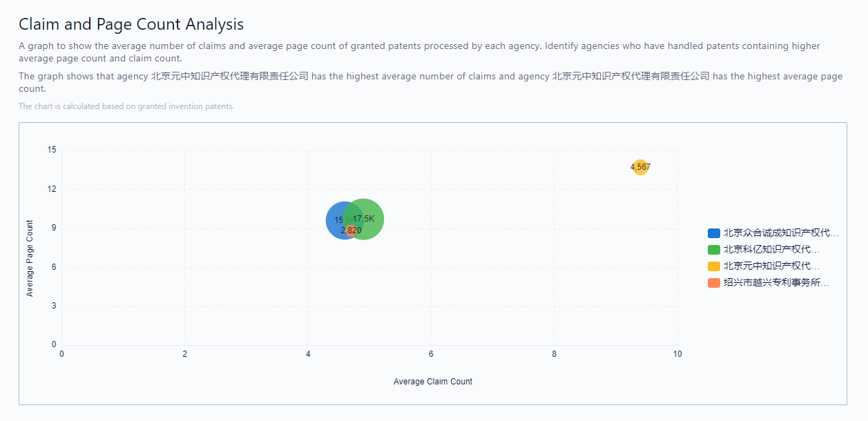The height and width of the screenshot is (421, 868).
Task: Toggle the 绍兴市越兴专利事务所 legend label
Action: [776, 283]
